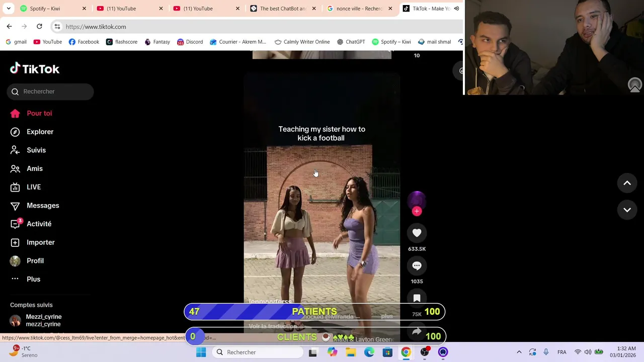Go to previous video with up chevron
Image resolution: width=644 pixels, height=362 pixels.
click(x=627, y=183)
